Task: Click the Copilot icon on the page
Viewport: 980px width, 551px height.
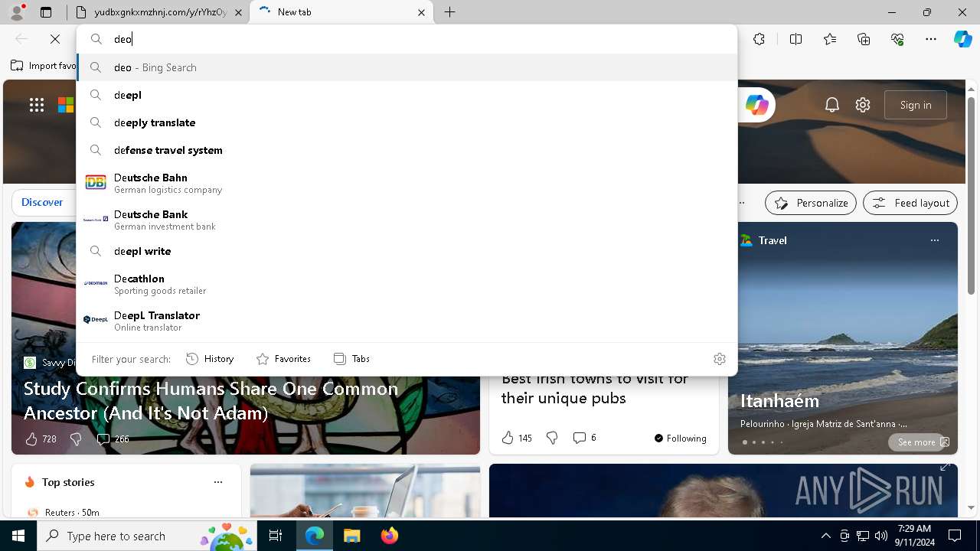Action: point(756,105)
